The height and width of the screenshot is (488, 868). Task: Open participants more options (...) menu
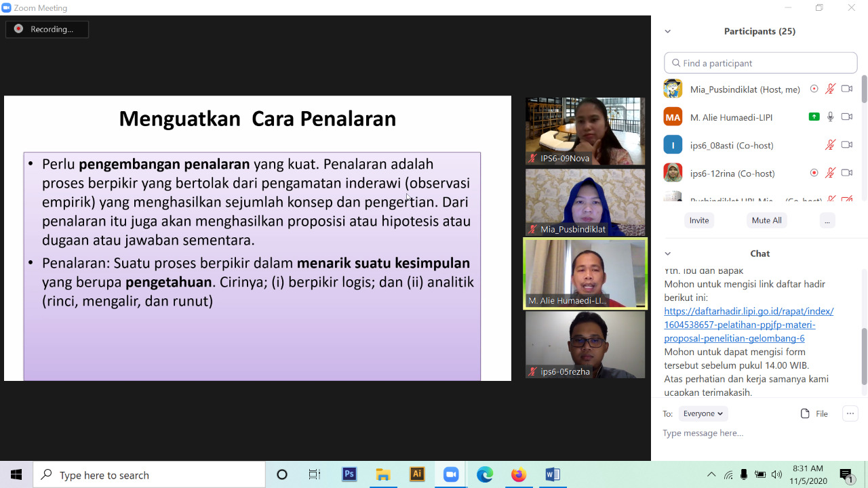point(826,220)
